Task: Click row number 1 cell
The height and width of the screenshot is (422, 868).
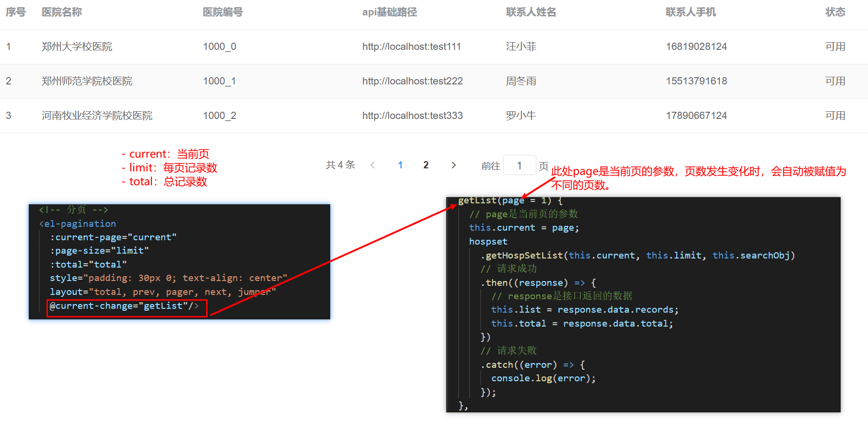Action: click(x=8, y=47)
